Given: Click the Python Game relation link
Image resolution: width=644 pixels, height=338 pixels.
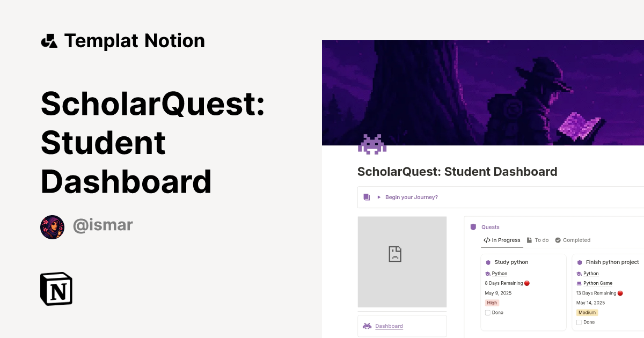Looking at the screenshot, I should coord(597,283).
